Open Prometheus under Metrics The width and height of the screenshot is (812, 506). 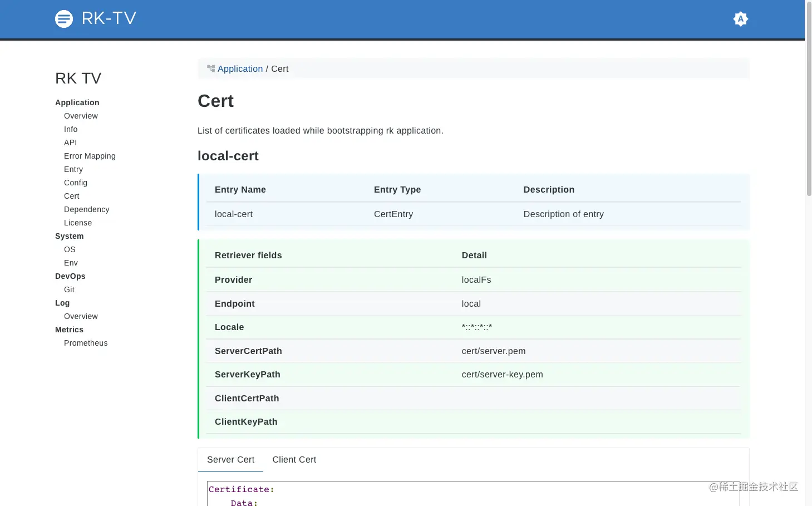[86, 343]
